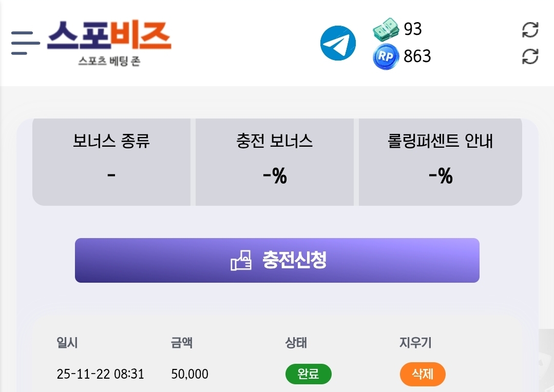Click the 일시 column header
The image size is (554, 392).
click(x=67, y=343)
